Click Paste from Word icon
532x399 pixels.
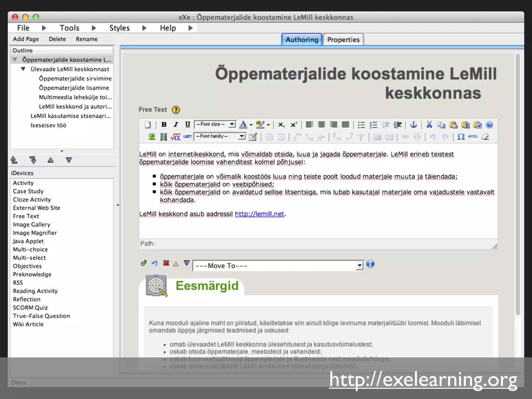click(477, 125)
